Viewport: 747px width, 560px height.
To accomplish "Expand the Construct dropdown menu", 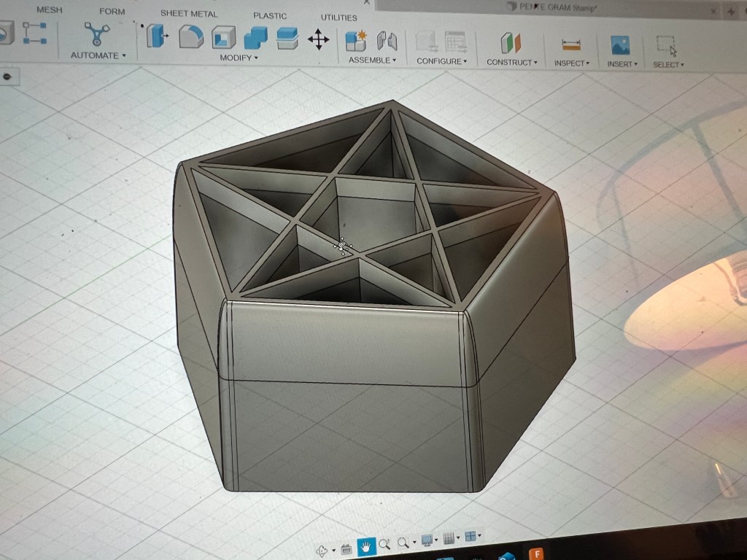I will tap(512, 62).
